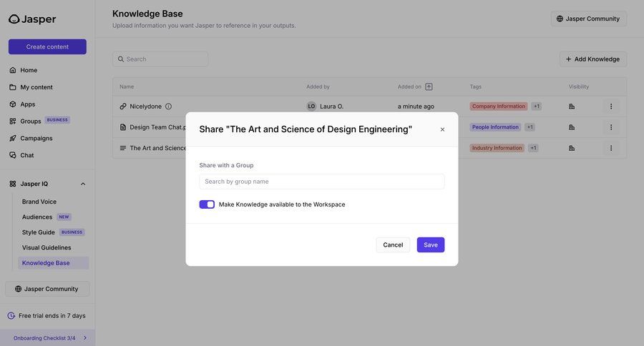
Task: Click the People Information tag
Action: click(x=495, y=127)
